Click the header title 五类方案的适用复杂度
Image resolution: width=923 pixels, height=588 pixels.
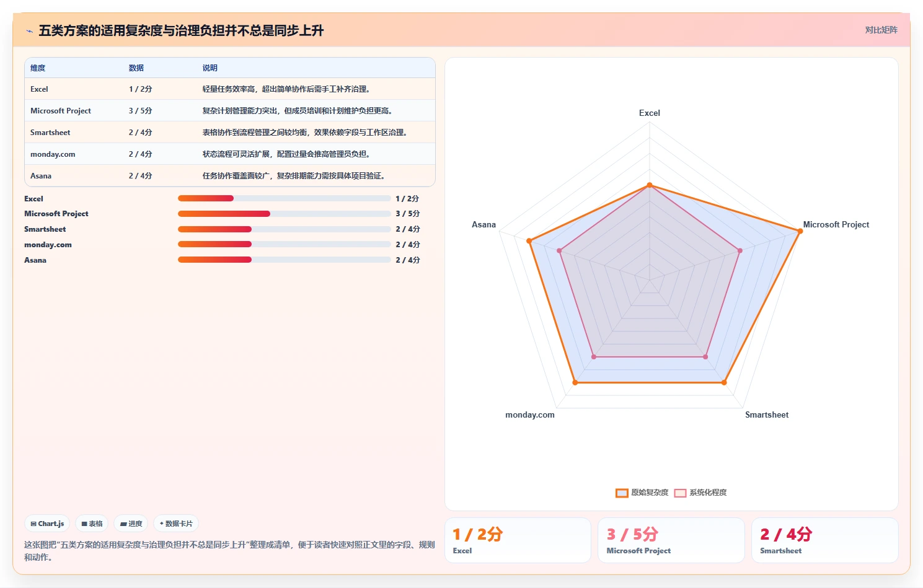click(x=181, y=30)
